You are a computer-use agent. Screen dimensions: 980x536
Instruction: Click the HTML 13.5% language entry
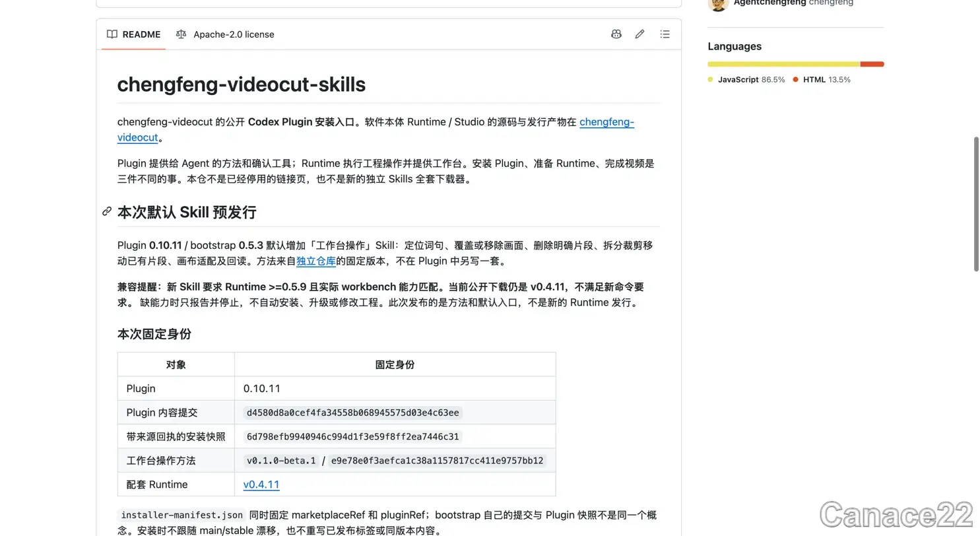[822, 79]
